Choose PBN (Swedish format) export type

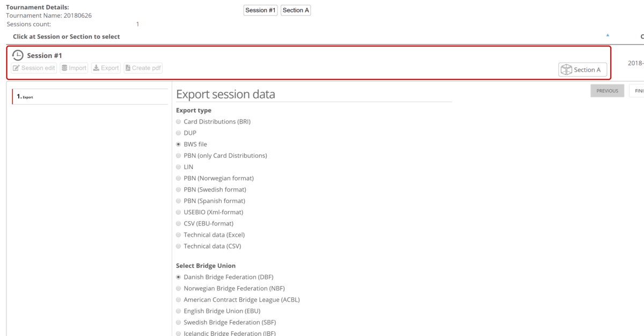click(179, 189)
